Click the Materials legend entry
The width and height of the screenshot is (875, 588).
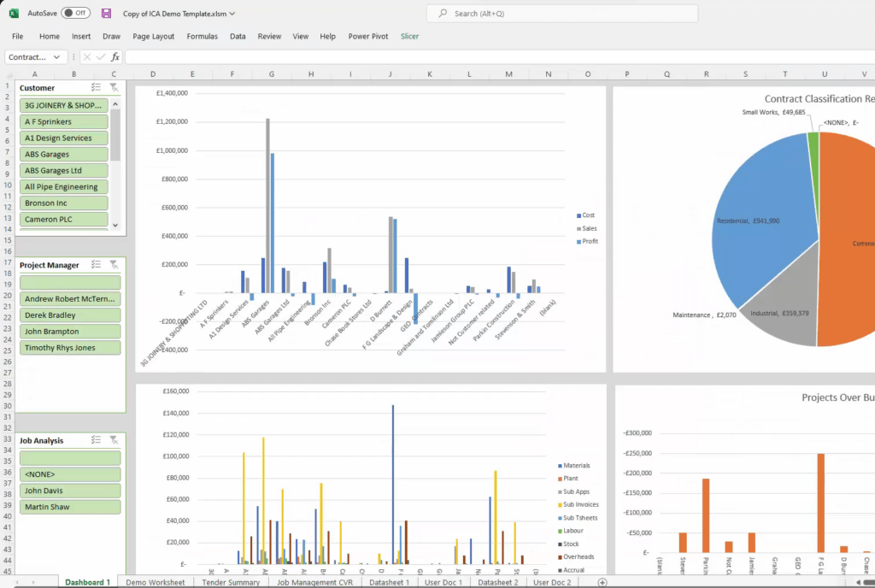click(573, 465)
